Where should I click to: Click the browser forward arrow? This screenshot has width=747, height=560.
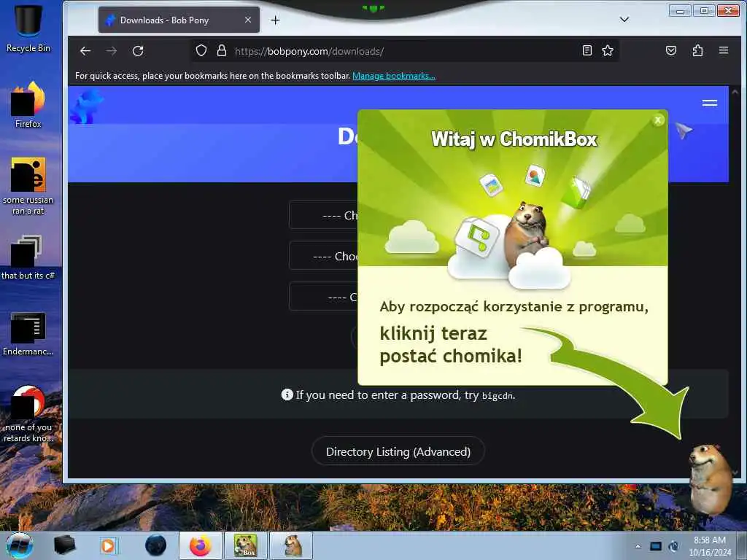click(x=112, y=51)
